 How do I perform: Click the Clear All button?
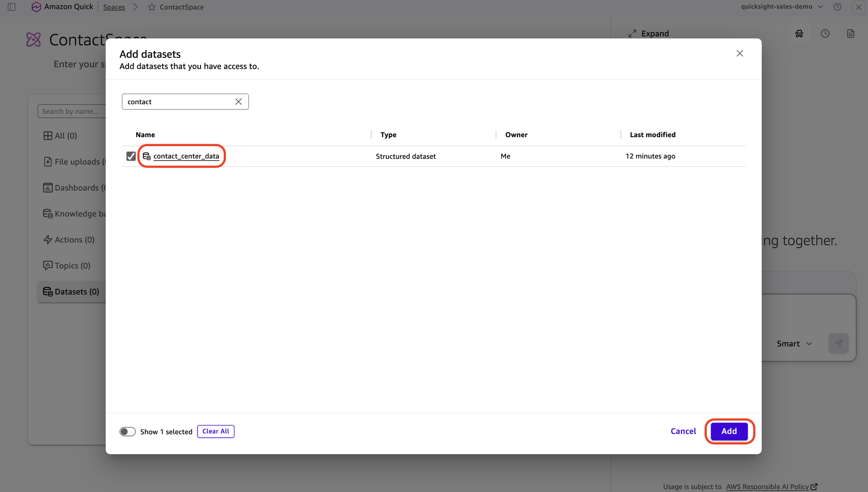(x=216, y=432)
